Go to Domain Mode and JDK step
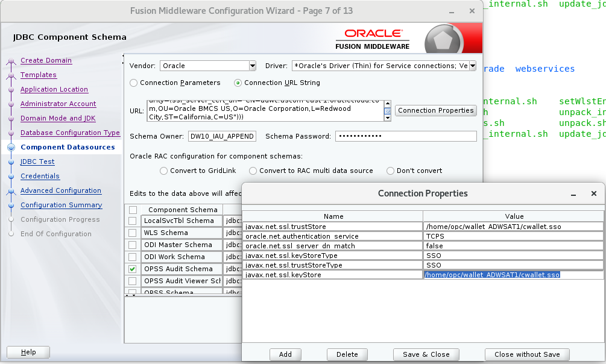This screenshot has height=364, width=606. [x=58, y=118]
